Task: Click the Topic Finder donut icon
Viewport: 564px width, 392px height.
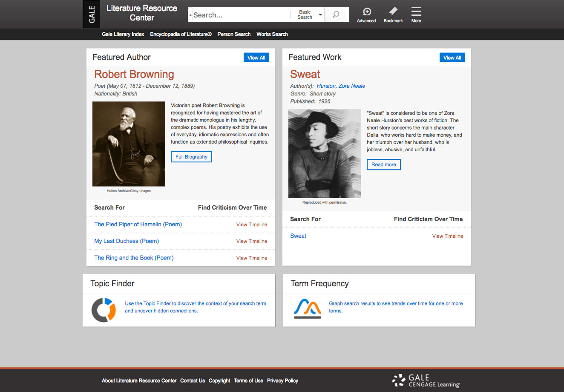Action: point(104,310)
